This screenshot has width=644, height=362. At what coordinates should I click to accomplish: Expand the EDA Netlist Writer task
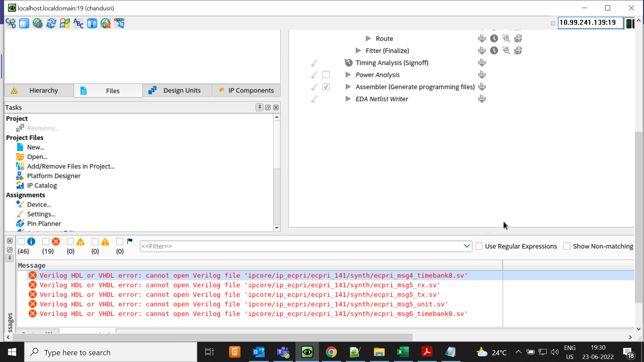(x=348, y=99)
